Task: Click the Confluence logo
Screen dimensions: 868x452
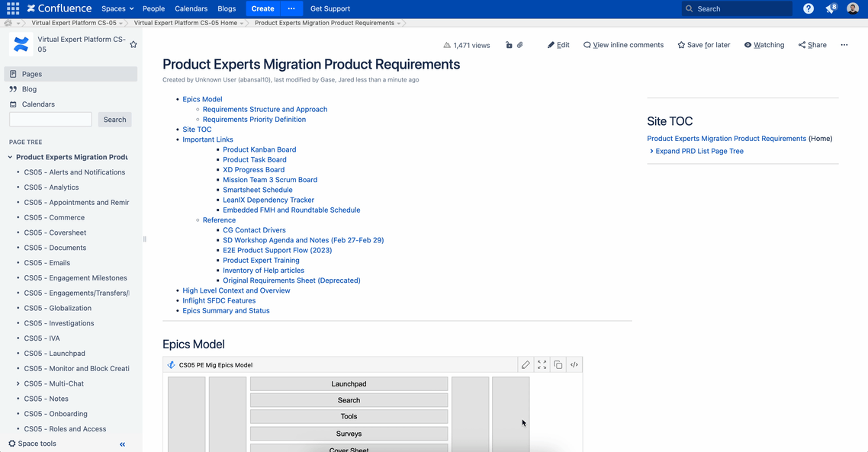Action: tap(59, 8)
